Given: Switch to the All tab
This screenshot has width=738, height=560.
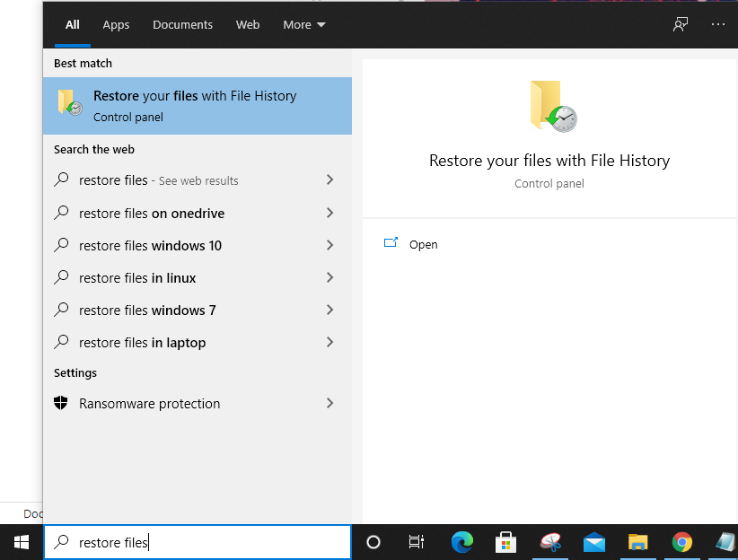Looking at the screenshot, I should click(x=73, y=24).
